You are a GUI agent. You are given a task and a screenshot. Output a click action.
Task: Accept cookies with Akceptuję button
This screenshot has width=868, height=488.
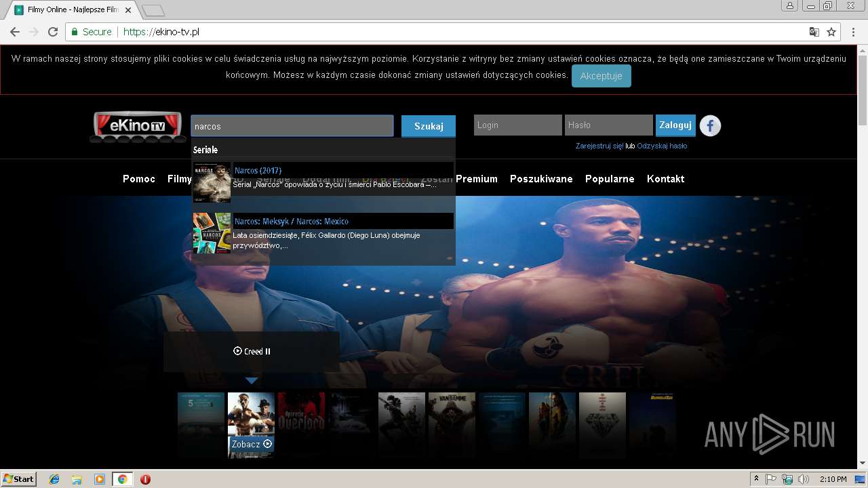point(601,76)
